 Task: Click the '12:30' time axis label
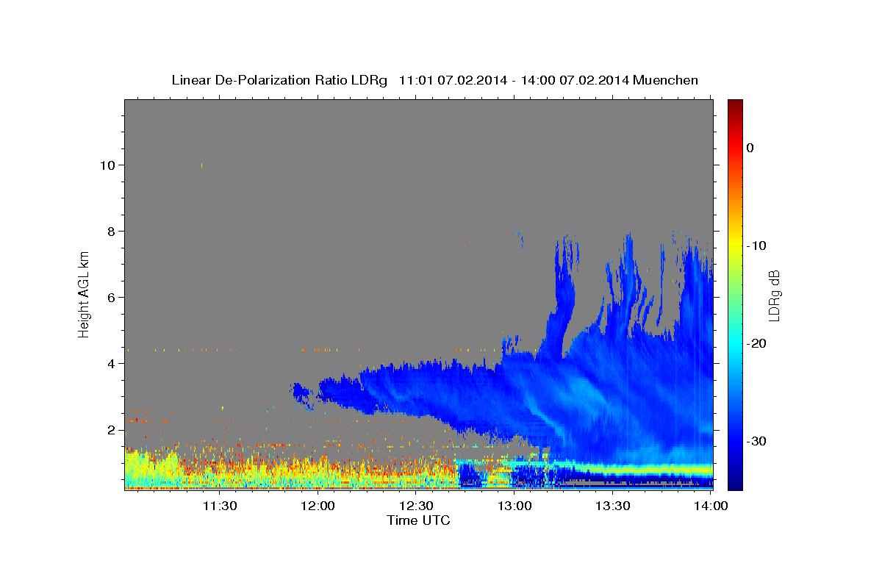point(417,506)
